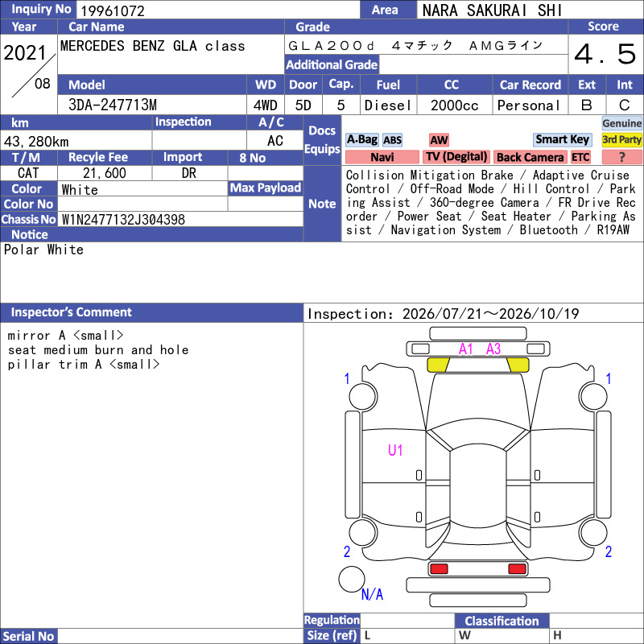Click the import value DR

pos(189,173)
